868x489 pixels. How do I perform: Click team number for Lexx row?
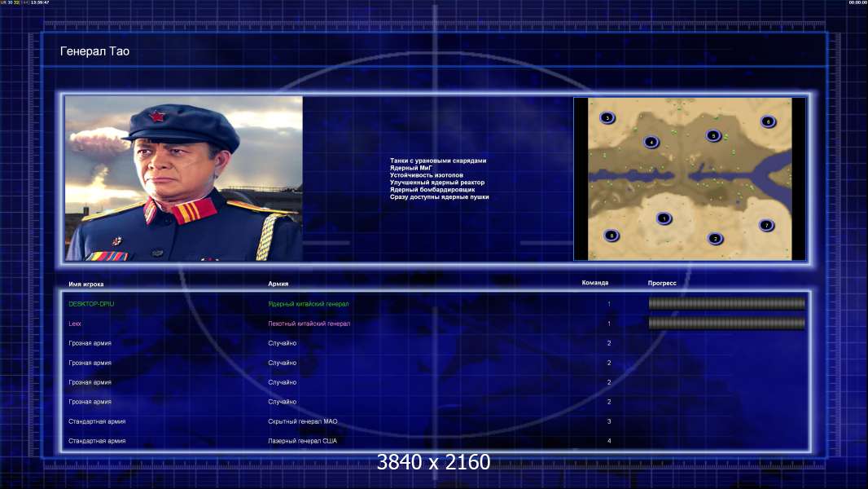click(x=609, y=324)
